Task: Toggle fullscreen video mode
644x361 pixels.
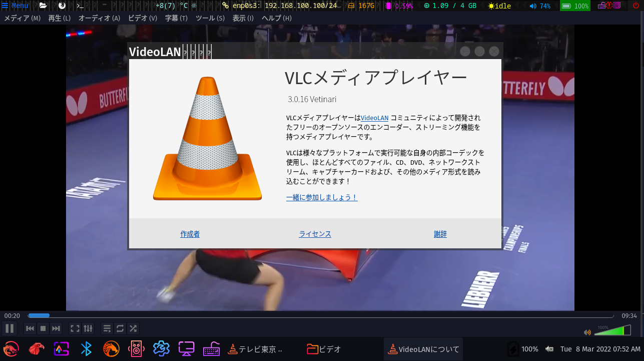Action: coord(75,329)
